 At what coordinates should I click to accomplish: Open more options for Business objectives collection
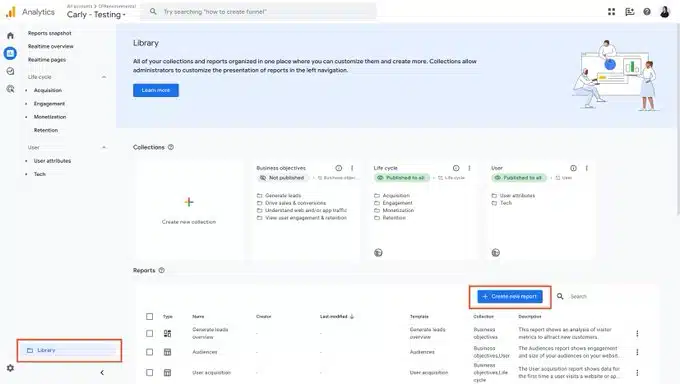click(x=352, y=168)
